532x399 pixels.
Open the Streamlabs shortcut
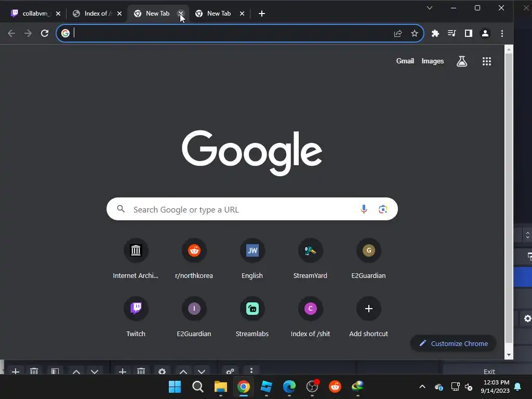click(x=252, y=317)
